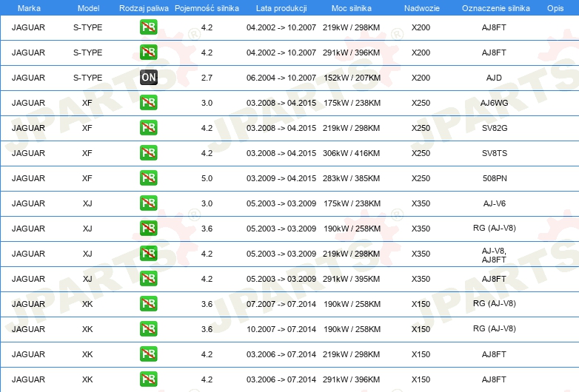Click the petrol icon in the XK 10.2007 row

pos(148,329)
